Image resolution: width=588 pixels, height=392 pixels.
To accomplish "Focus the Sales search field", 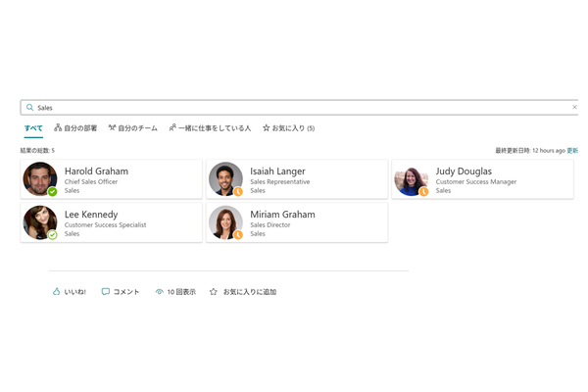I will tap(299, 108).
